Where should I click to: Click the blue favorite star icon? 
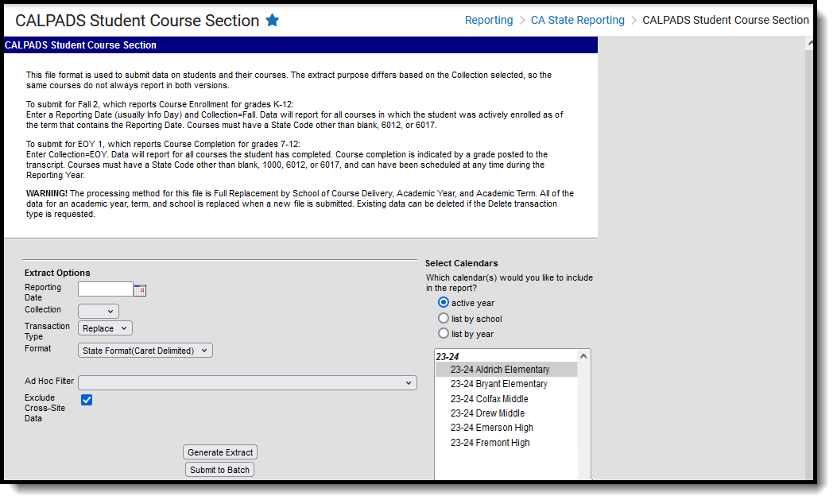coord(272,21)
